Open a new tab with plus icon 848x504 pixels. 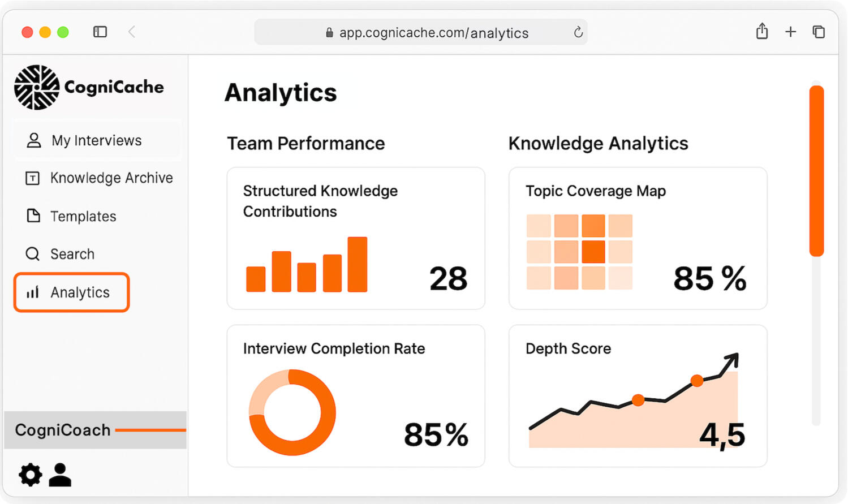pos(790,32)
